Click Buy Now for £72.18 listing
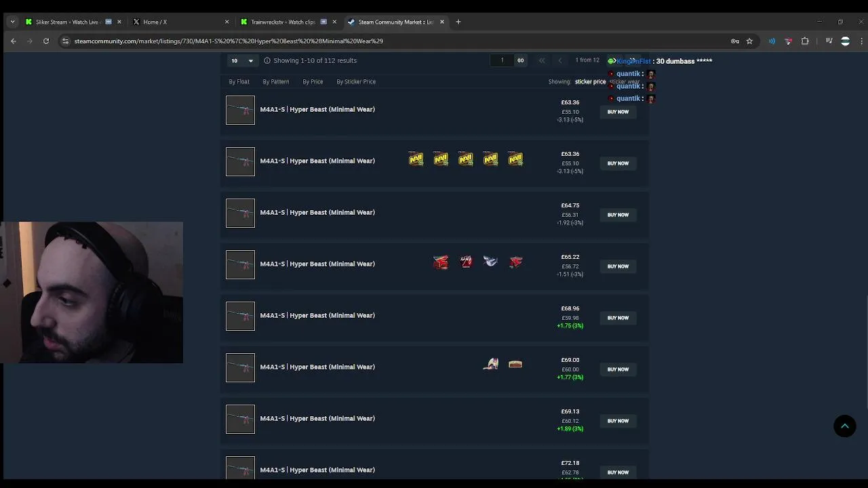Screen dimensions: 868x488 pos(618,472)
